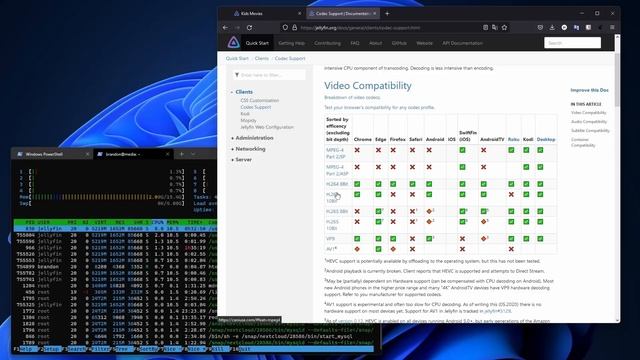Image resolution: width=640 pixels, height=360 pixels.
Task: Bookmark this page with the star
Action: 504,28
